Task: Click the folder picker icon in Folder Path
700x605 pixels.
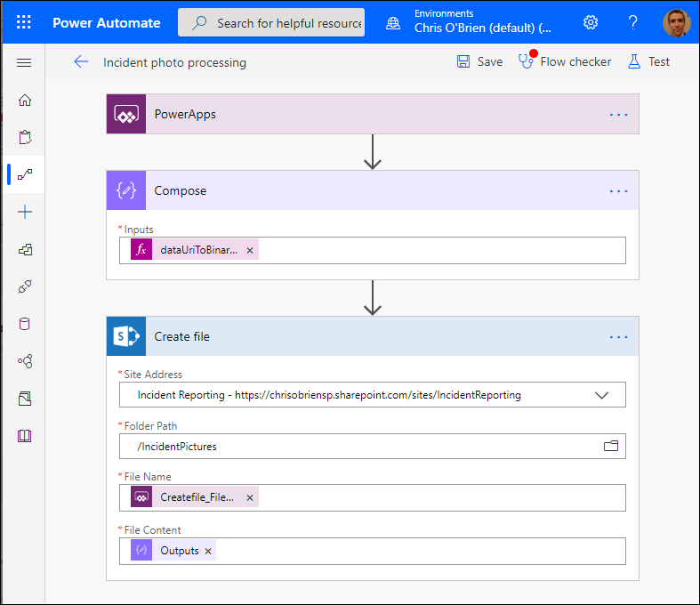Action: 611,446
